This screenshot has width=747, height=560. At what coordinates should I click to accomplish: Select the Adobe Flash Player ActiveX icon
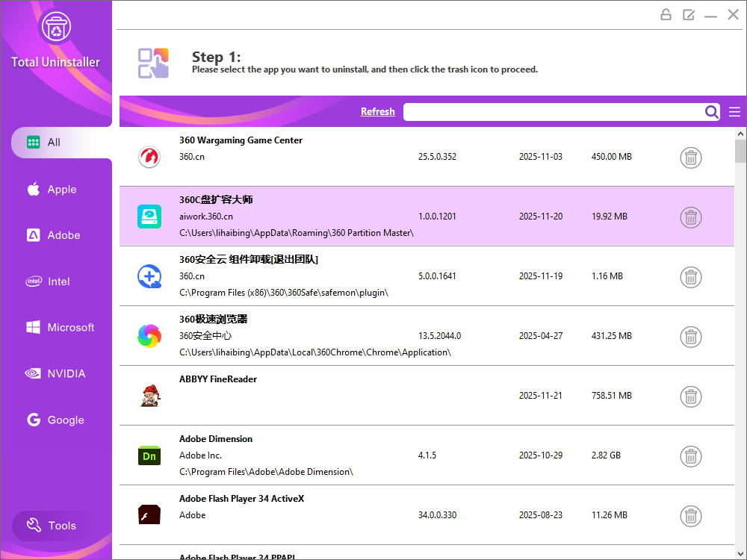[149, 514]
